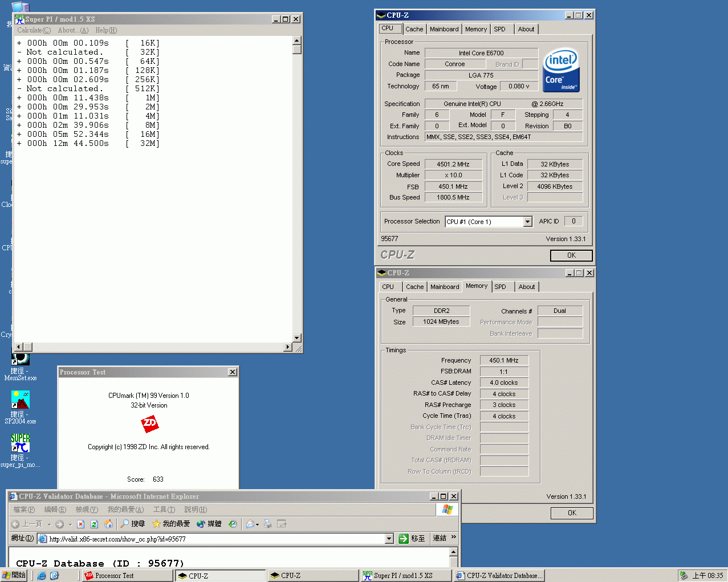728x582 pixels.
Task: Go to the Home page icon
Action: [108, 524]
